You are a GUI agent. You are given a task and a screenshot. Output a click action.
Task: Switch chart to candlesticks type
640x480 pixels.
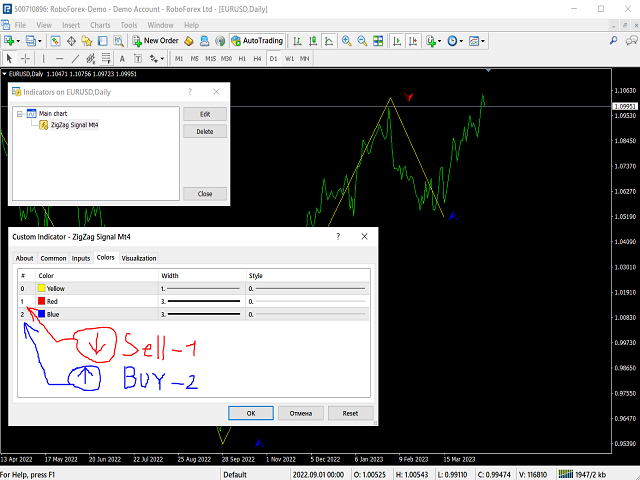coord(313,41)
